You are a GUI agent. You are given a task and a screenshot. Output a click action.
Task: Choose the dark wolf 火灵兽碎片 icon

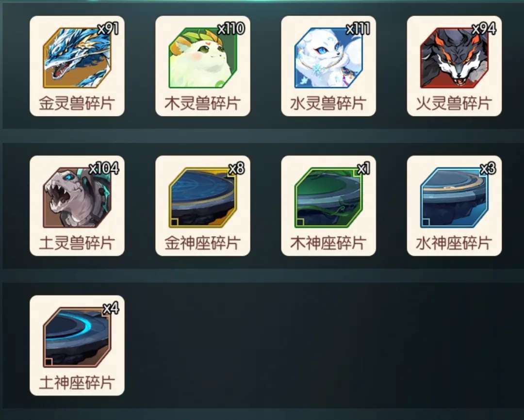pos(454,58)
